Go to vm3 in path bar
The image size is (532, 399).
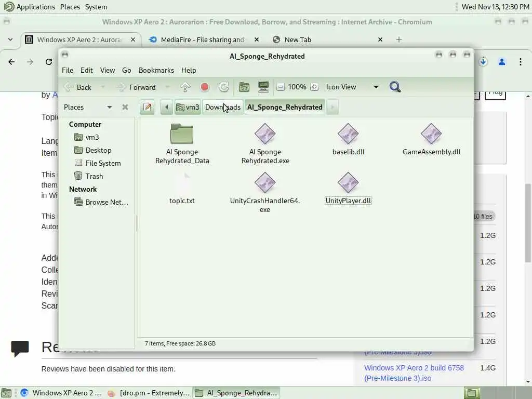[x=188, y=107]
